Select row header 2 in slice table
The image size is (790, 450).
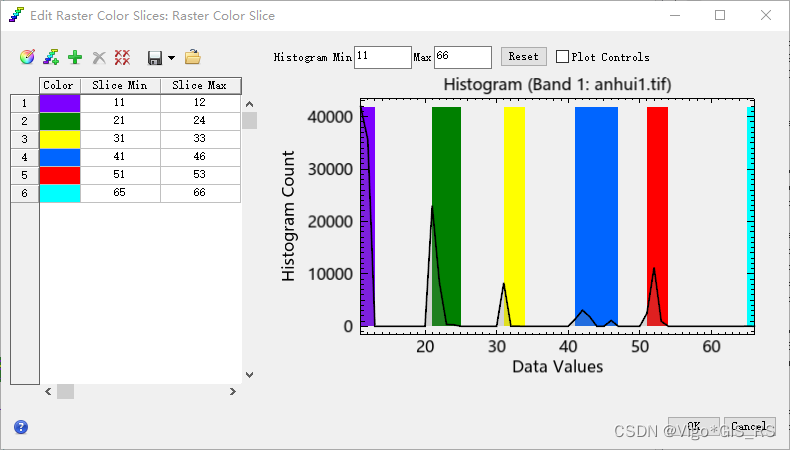coord(25,121)
